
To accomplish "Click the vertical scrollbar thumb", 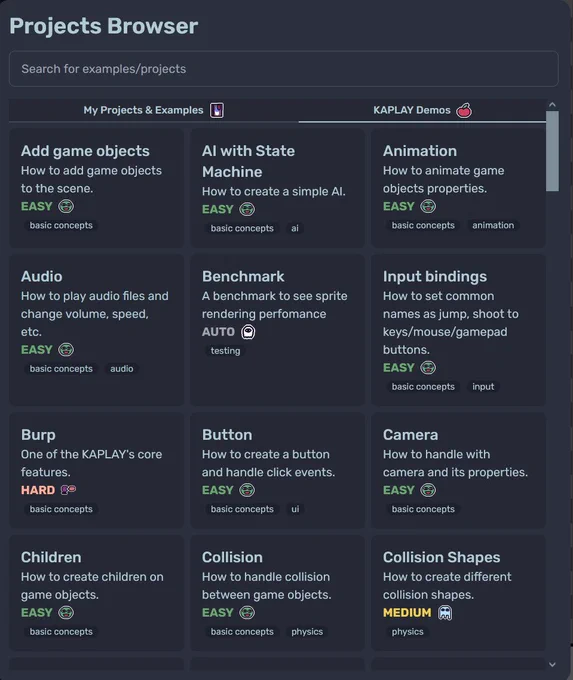I will click(x=552, y=151).
